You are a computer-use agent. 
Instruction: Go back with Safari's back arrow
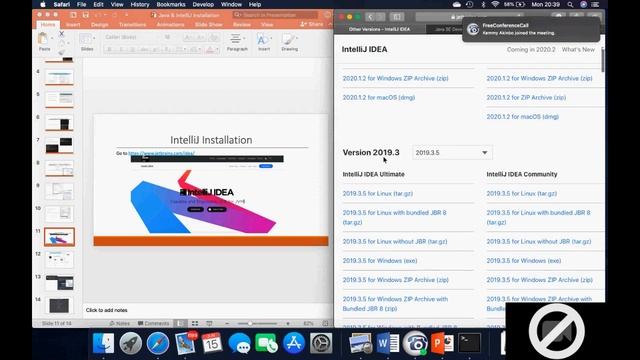coord(370,17)
